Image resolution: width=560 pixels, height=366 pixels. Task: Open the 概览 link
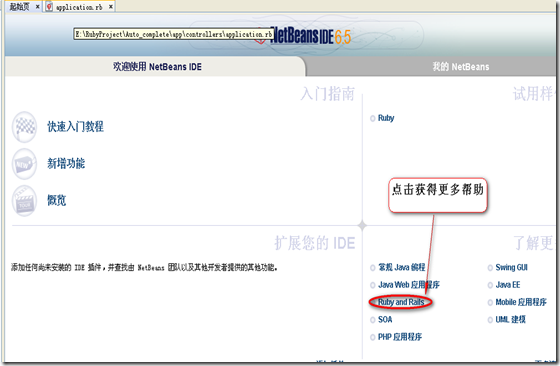[56, 200]
